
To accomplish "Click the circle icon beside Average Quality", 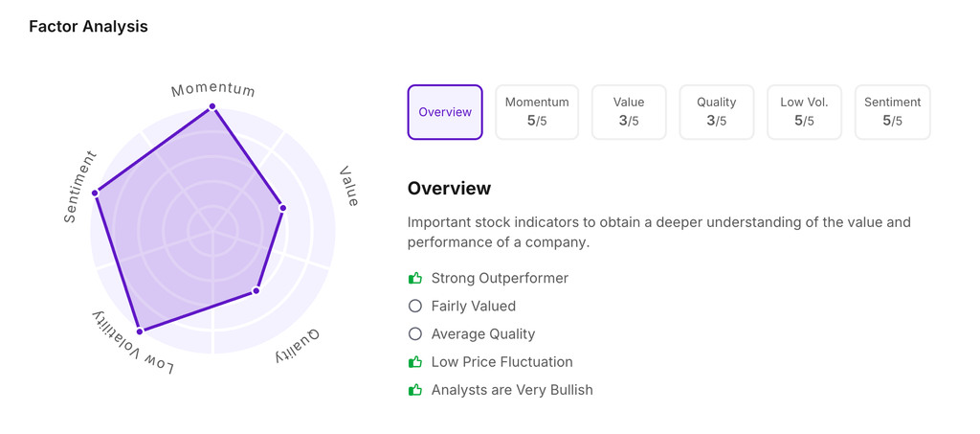I will pyautogui.click(x=415, y=334).
